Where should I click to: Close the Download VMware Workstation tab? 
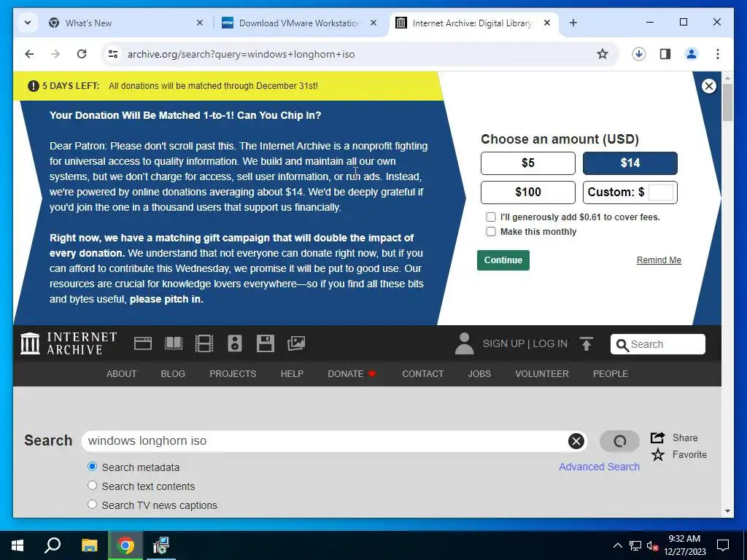pos(373,23)
